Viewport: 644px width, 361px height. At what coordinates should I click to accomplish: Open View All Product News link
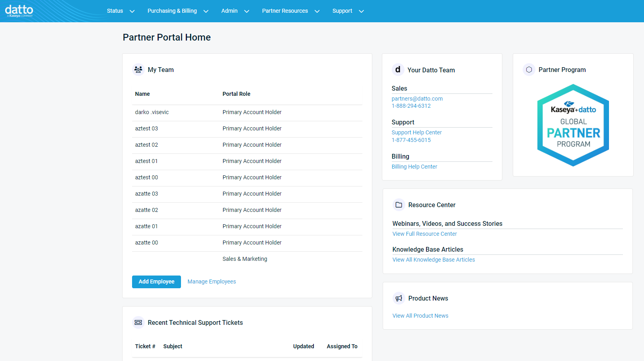tap(420, 316)
